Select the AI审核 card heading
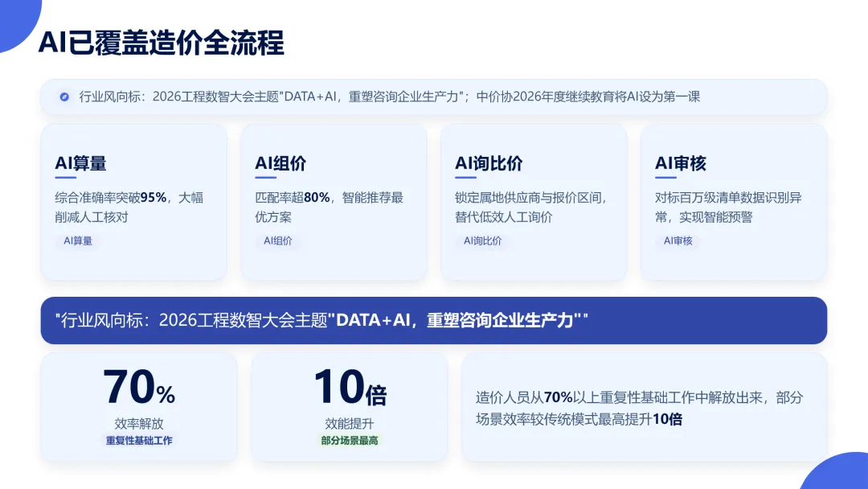 [x=681, y=163]
